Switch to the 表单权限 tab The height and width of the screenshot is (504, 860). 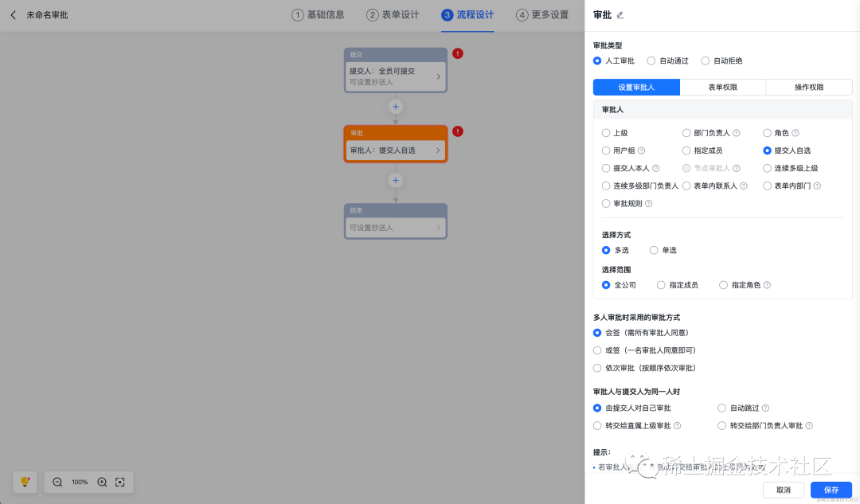pyautogui.click(x=722, y=87)
